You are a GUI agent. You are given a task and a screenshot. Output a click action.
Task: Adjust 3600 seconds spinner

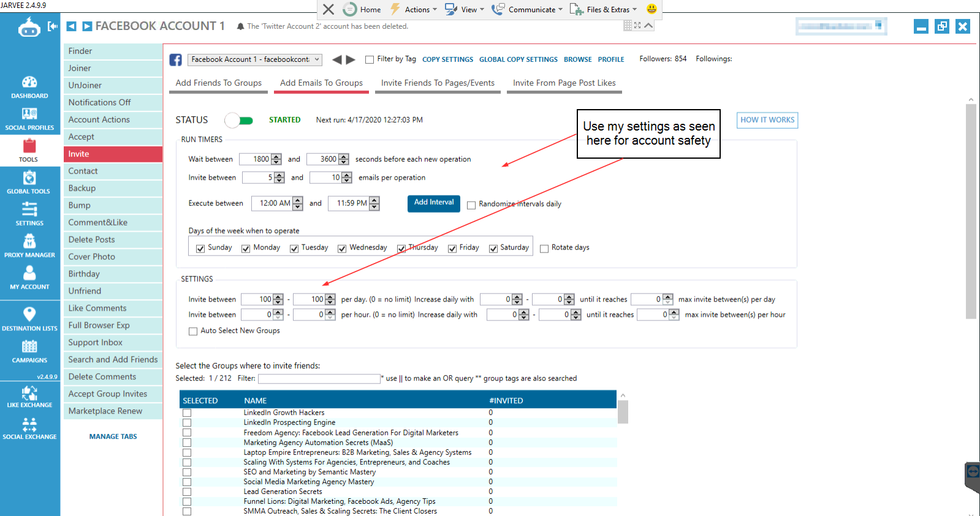[x=344, y=159]
